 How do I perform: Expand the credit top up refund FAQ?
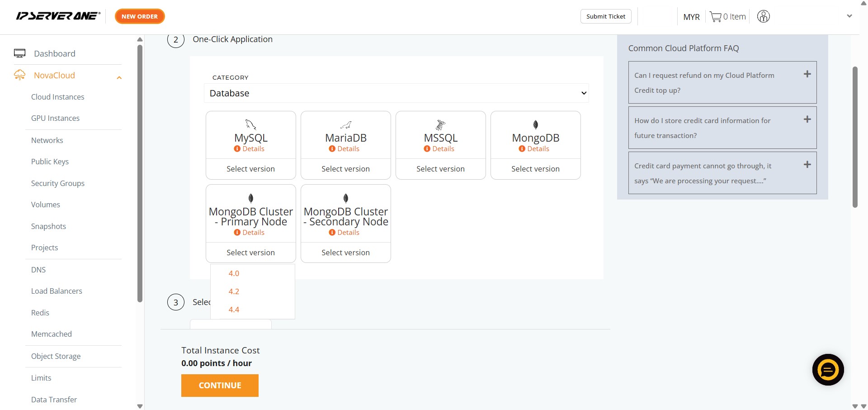(x=807, y=74)
